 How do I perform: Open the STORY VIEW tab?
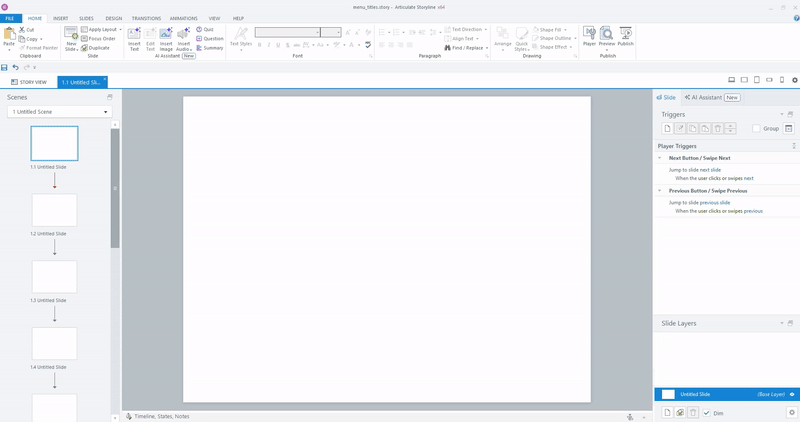(29, 82)
